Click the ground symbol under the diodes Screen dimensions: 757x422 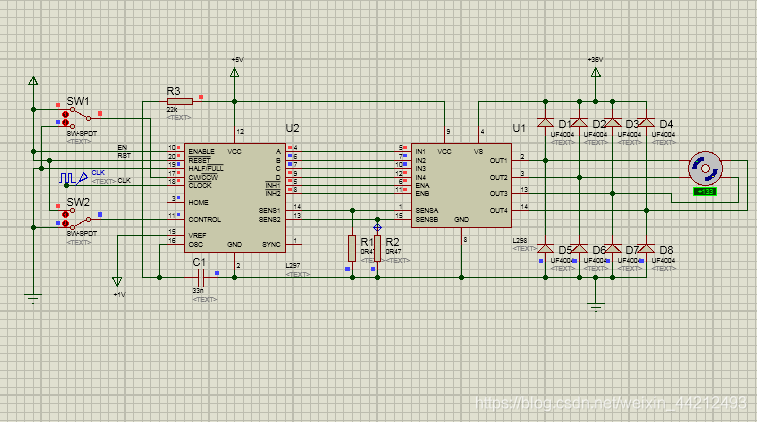596,305
